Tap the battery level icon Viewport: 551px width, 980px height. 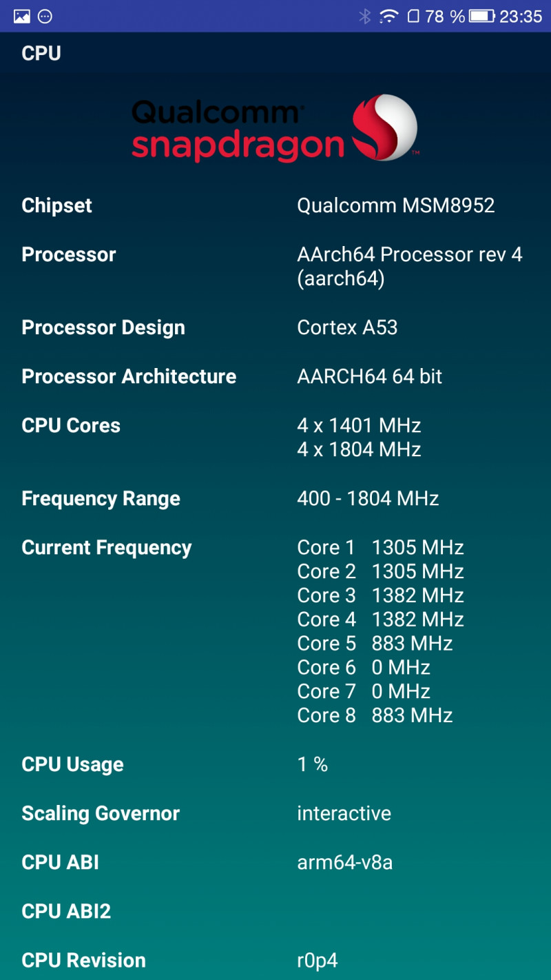coord(481,16)
